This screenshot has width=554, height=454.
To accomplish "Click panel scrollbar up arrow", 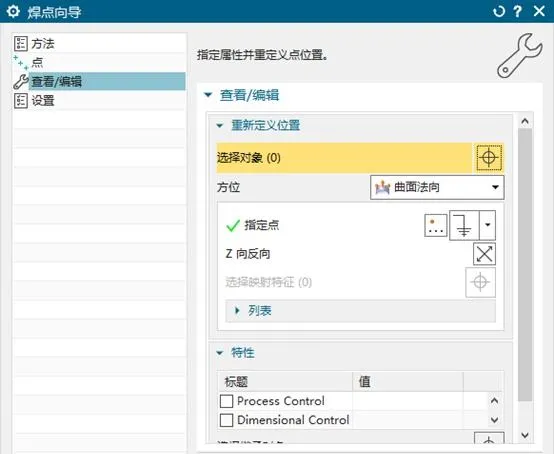I will click(x=525, y=121).
